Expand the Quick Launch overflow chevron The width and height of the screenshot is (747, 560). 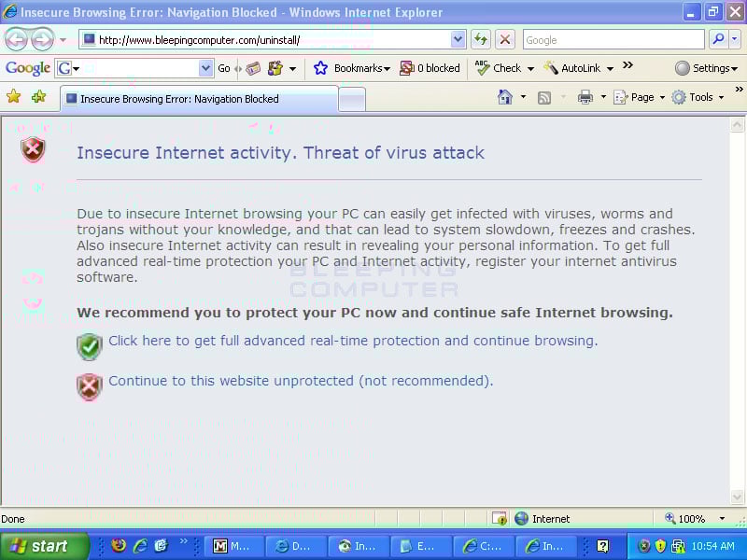click(x=183, y=541)
